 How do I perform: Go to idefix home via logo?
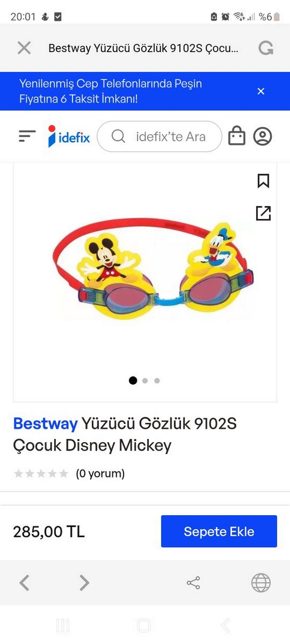click(69, 137)
